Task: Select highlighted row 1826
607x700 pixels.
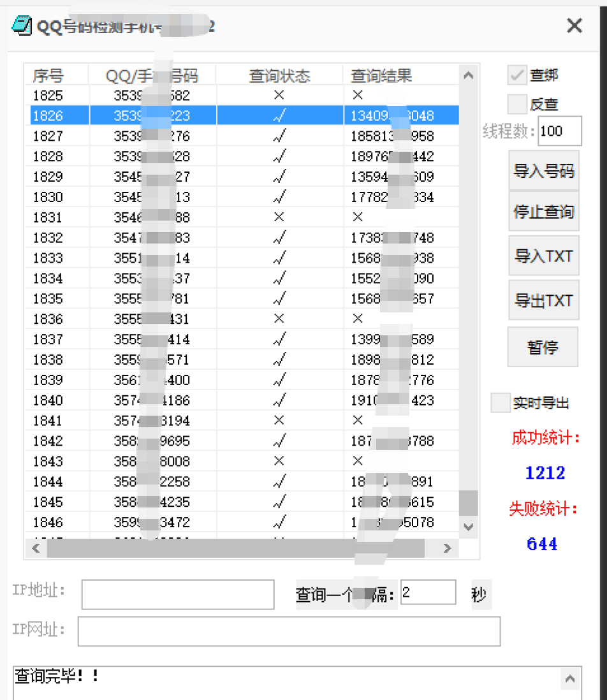Action: click(x=242, y=115)
